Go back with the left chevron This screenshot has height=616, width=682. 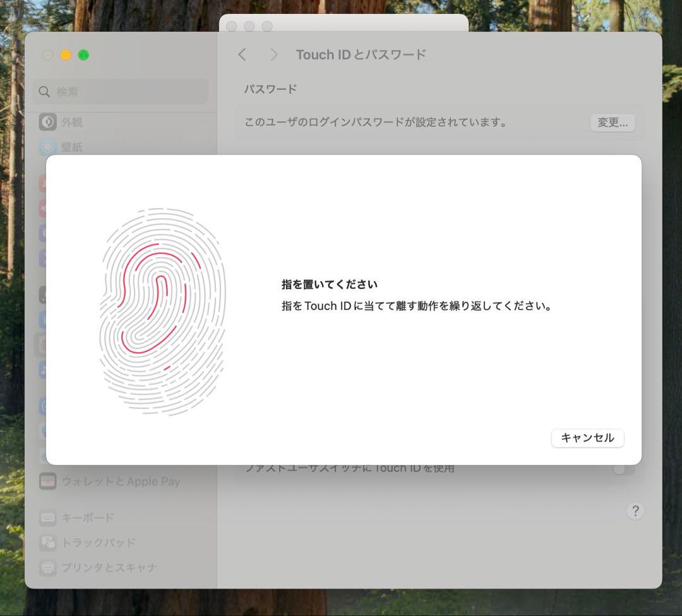(x=242, y=55)
